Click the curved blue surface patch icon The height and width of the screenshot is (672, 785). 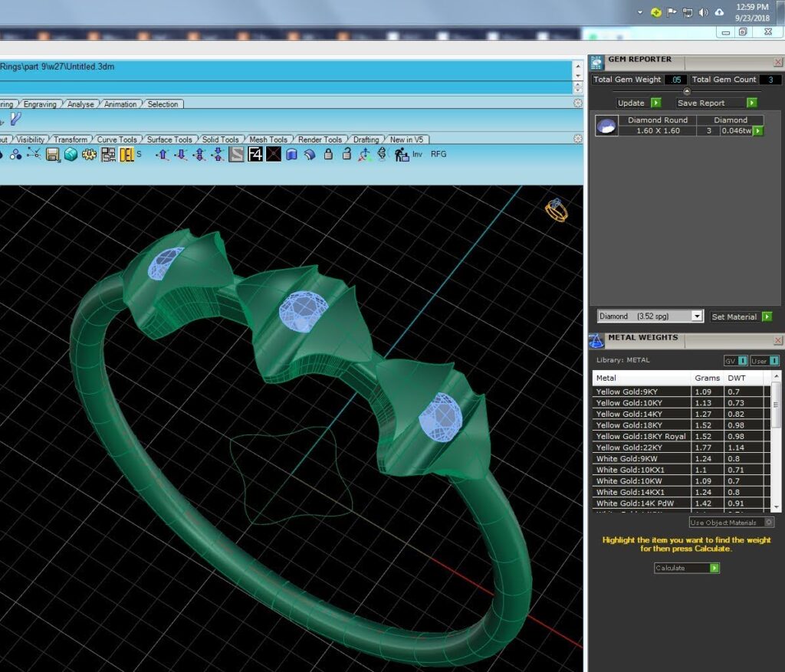[x=310, y=154]
